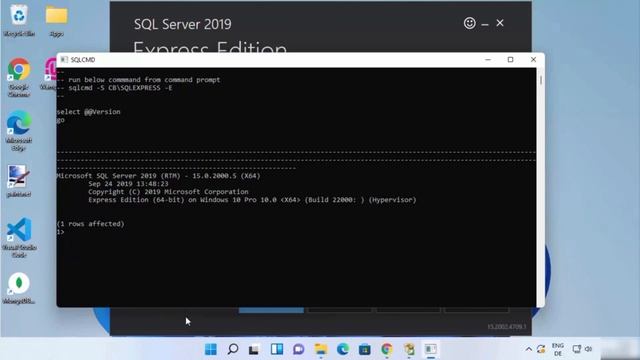640x360 pixels.
Task: Switch to the SQL Server installer taskbar icon
Action: (x=409, y=349)
